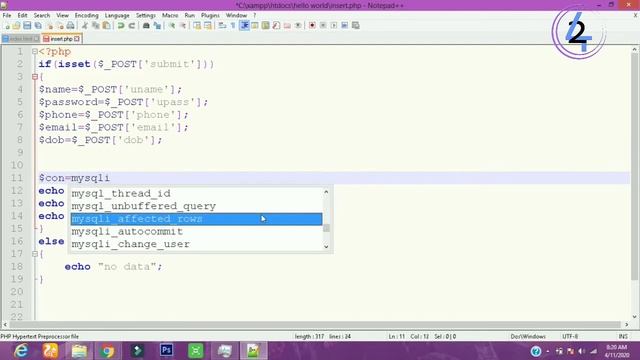This screenshot has width=640, height=360.
Task: Click the Zoom In toolbar icon
Action: pyautogui.click(x=172, y=26)
